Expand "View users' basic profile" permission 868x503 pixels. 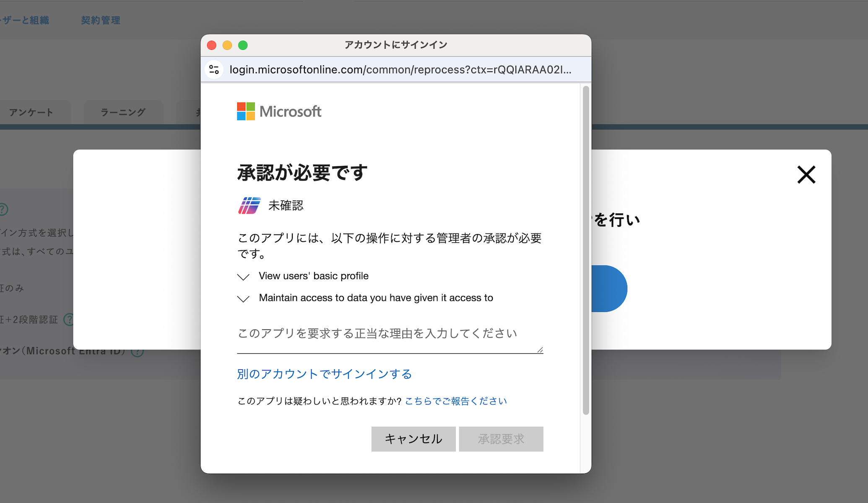pos(243,277)
